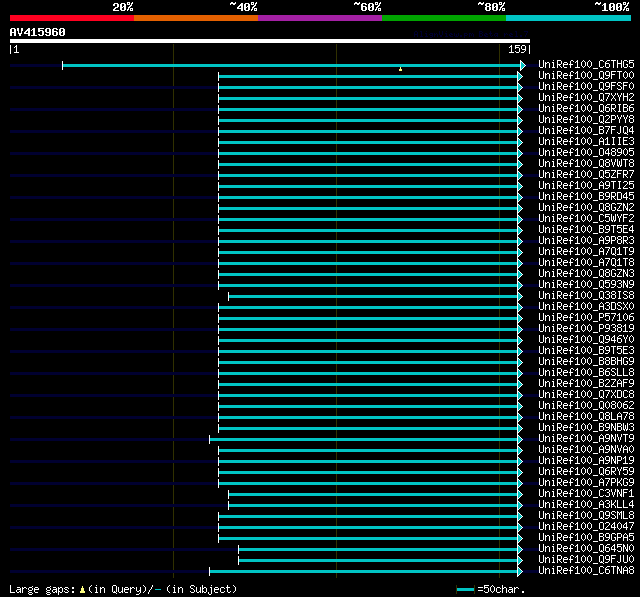640x597 pixels.
Task: Click the UniRef100_Q7XYH2 label
Action: tap(586, 98)
